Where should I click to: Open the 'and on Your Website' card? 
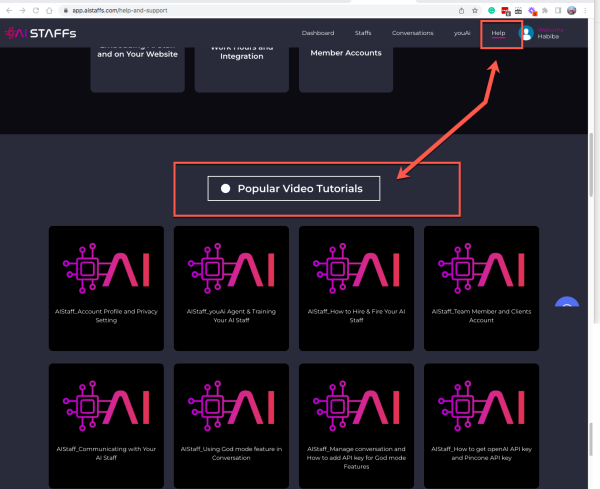pos(137,70)
